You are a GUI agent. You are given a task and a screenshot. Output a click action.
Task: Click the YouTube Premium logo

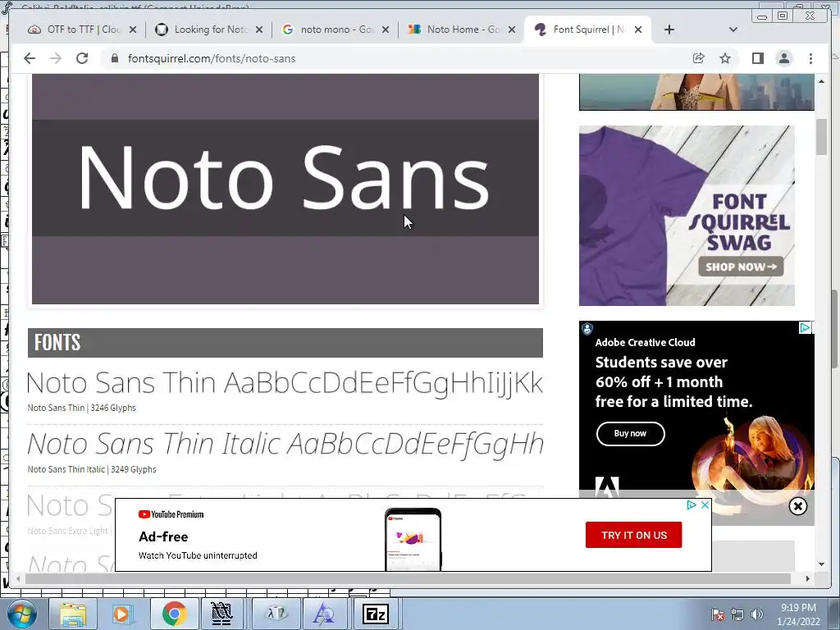click(171, 514)
